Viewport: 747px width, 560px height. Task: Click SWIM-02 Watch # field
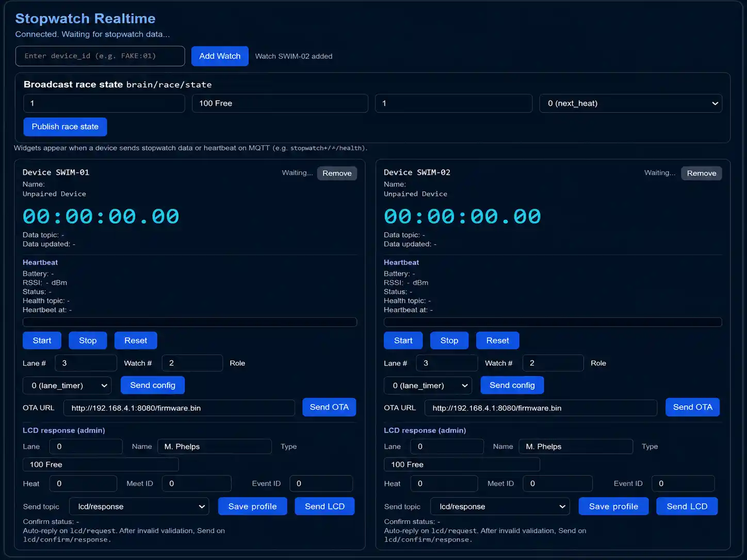[x=553, y=363]
